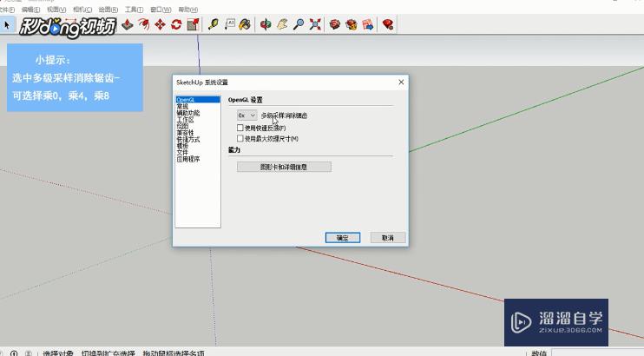The width and height of the screenshot is (644, 356).
Task: Open the 工具(T) menu
Action: click(134, 9)
